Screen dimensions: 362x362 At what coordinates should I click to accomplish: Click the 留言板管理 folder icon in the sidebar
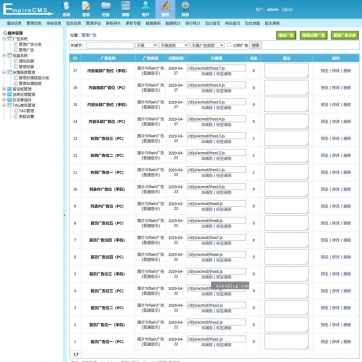9,89
